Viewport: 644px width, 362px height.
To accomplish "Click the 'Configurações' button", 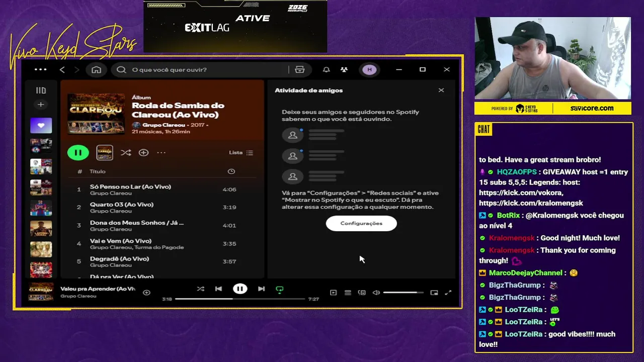I will pos(361,223).
